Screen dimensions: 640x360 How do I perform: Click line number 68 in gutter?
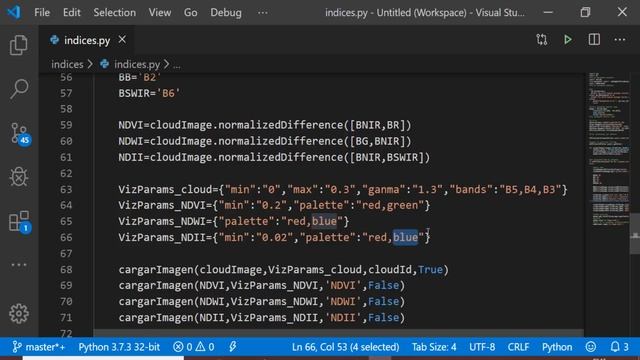(x=66, y=270)
